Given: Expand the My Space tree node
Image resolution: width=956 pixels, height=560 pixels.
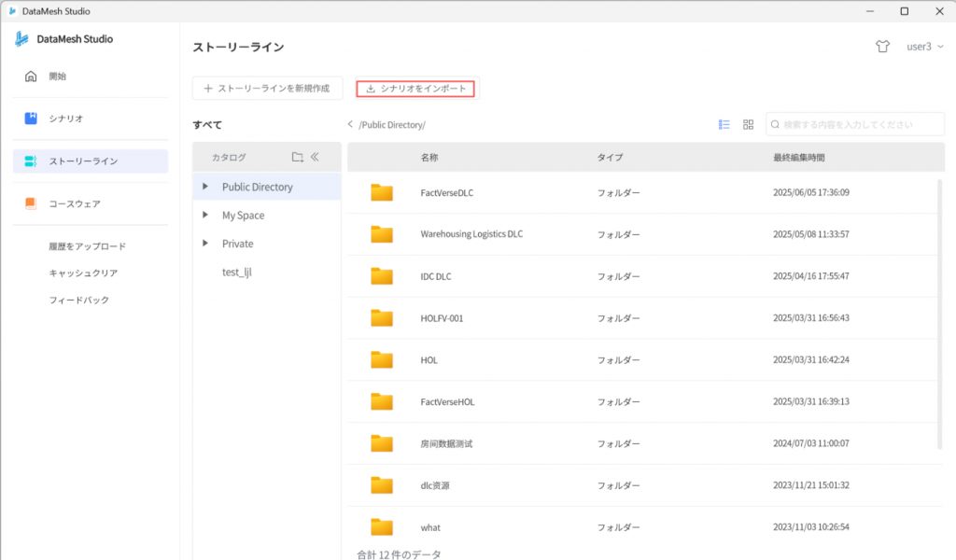Looking at the screenshot, I should 205,216.
